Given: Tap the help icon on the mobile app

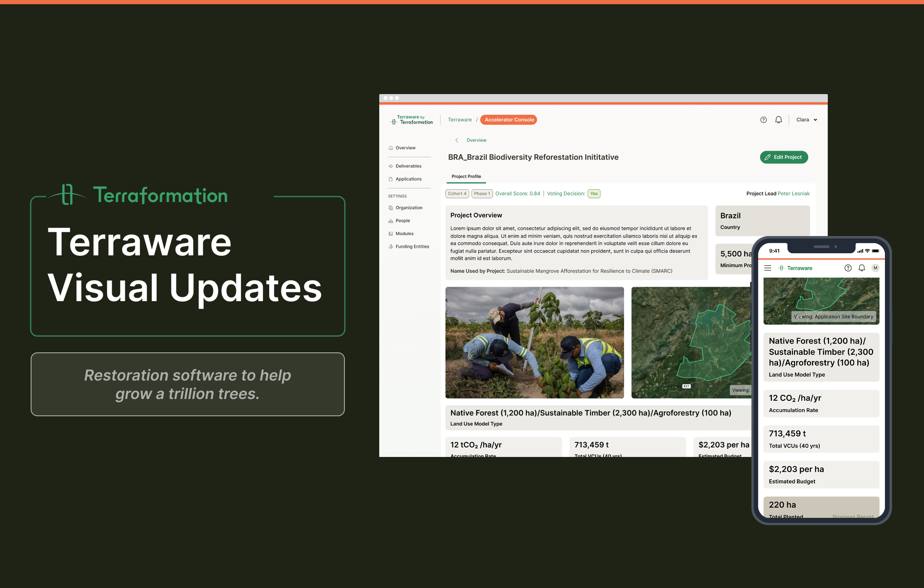Looking at the screenshot, I should [x=848, y=268].
